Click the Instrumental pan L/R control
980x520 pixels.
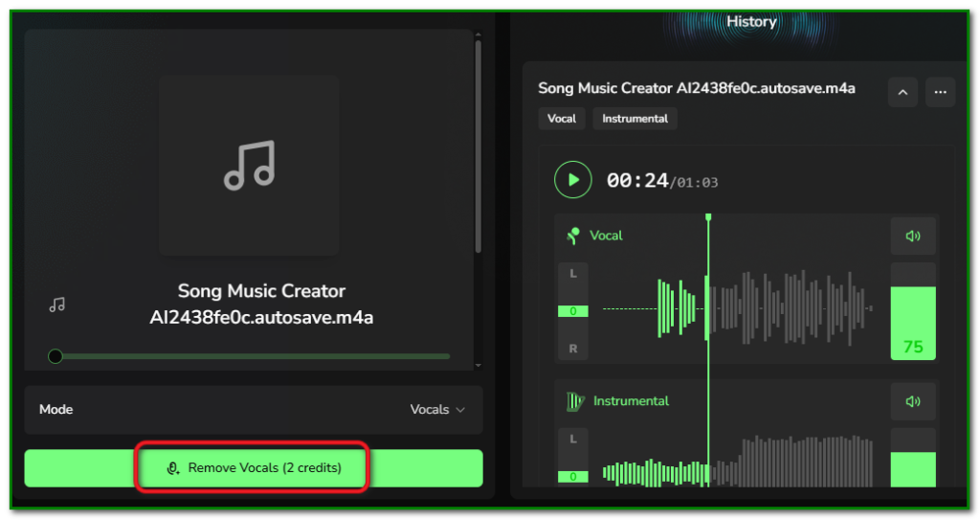(x=573, y=460)
